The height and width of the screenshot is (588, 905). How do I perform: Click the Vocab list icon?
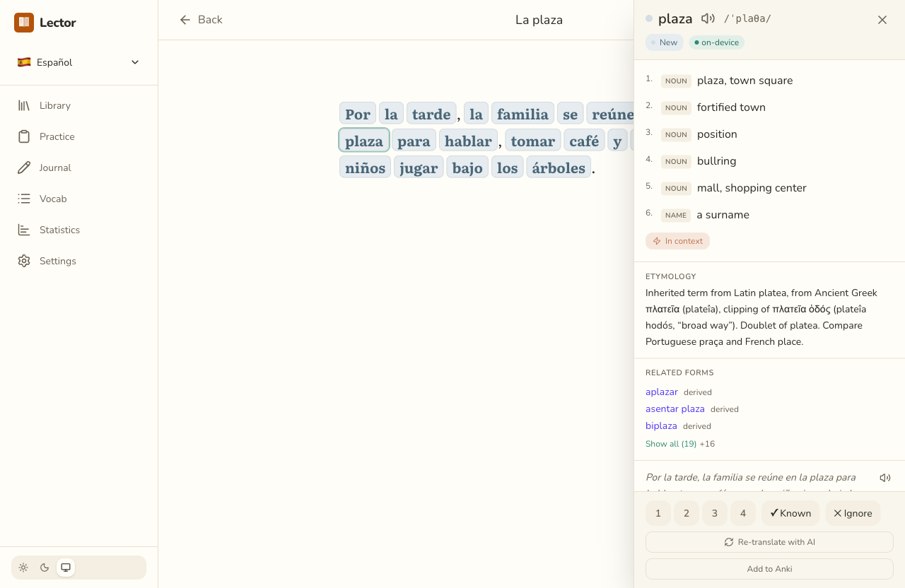pos(24,199)
